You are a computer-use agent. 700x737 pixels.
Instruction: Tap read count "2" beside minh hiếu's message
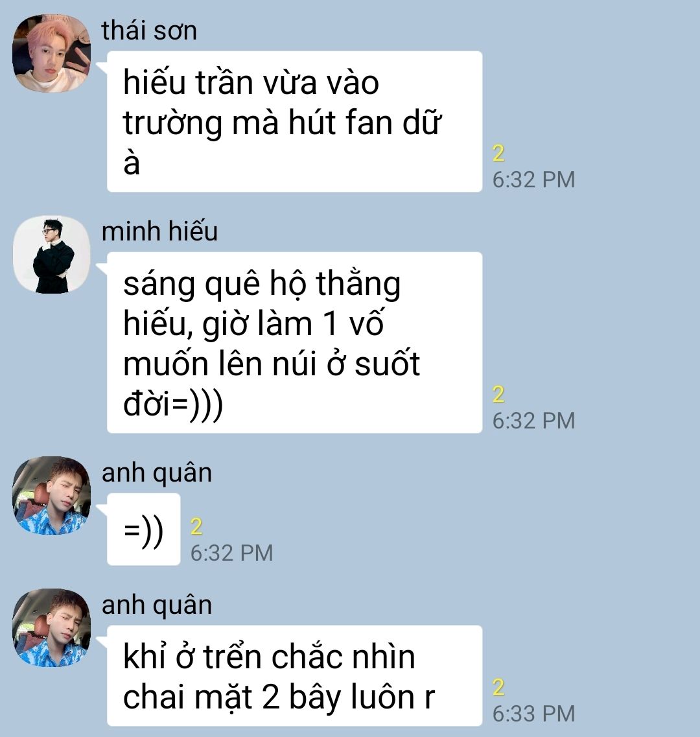pos(498,395)
